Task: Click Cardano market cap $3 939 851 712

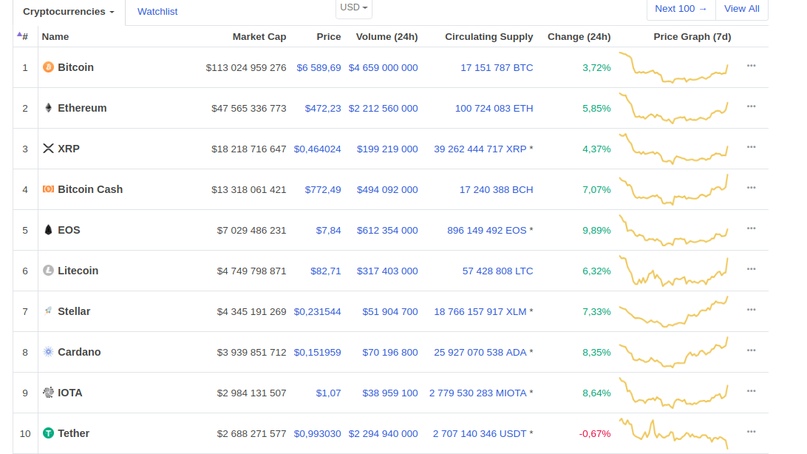Action: (251, 352)
